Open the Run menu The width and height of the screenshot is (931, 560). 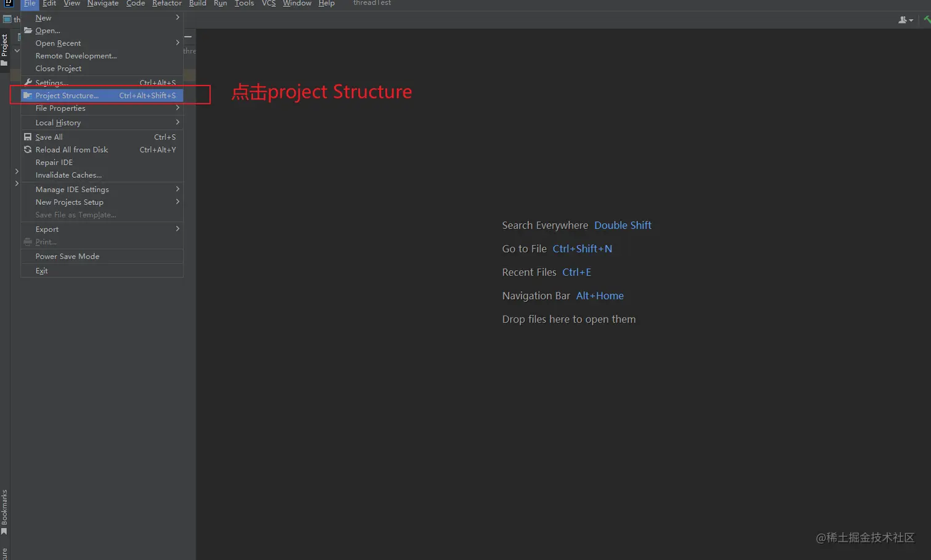(220, 4)
